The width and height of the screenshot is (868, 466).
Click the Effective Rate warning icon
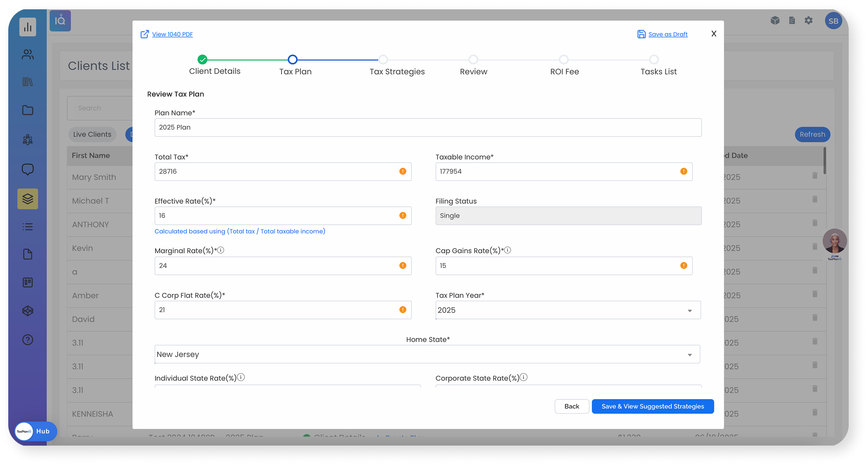pos(403,215)
